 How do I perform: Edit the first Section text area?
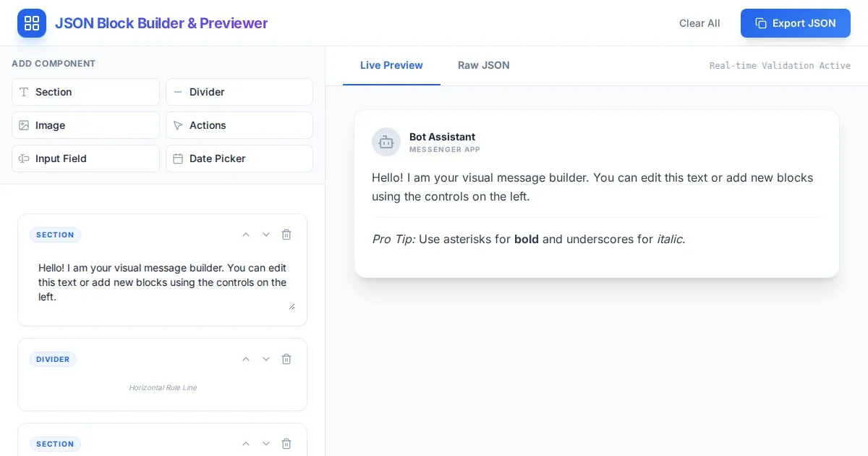click(162, 282)
